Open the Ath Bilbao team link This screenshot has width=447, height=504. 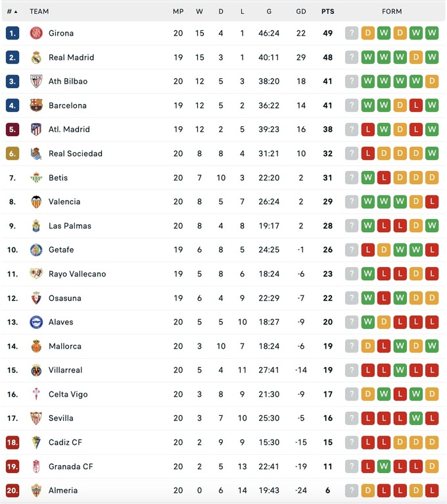(68, 82)
